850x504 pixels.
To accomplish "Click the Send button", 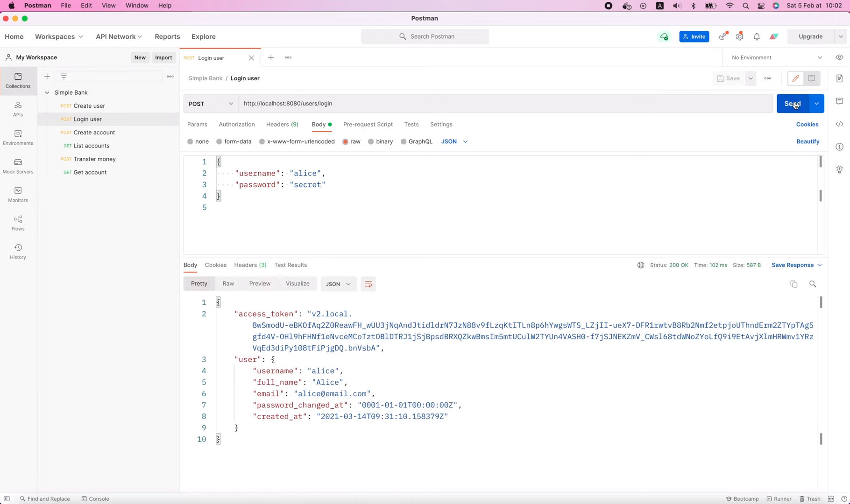I will 793,104.
